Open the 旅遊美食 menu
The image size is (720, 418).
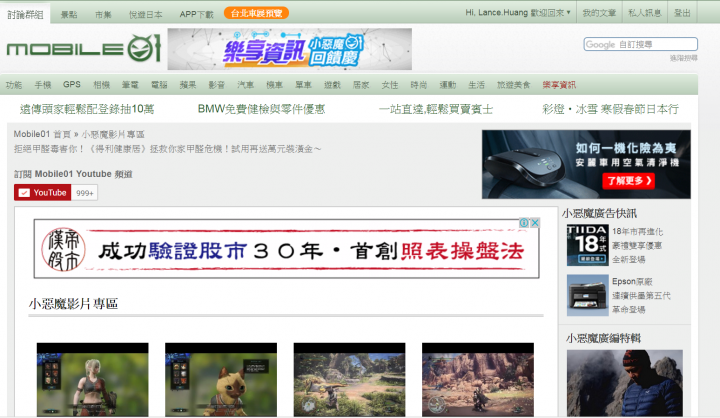513,85
